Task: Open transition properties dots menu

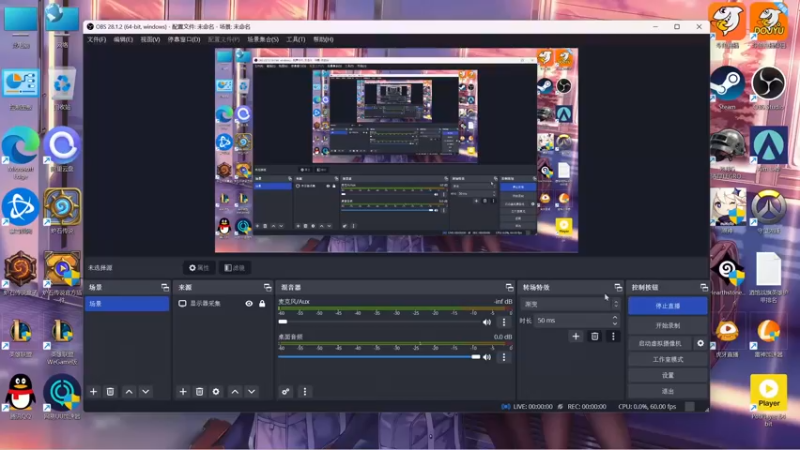Action: [x=613, y=336]
